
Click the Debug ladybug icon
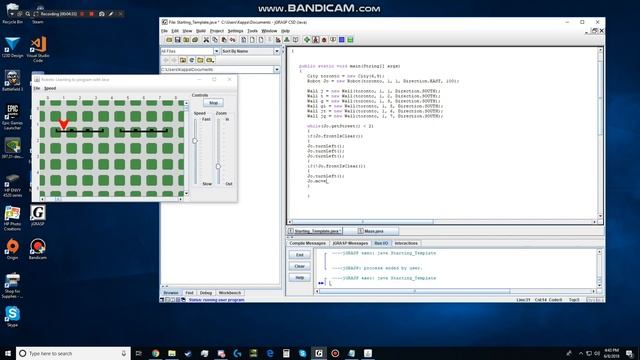coord(324,40)
